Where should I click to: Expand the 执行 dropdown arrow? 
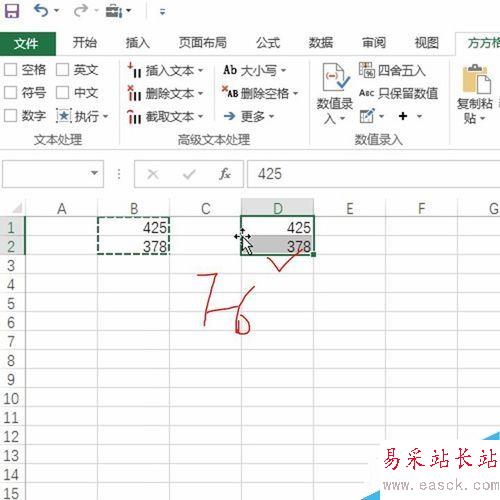(106, 116)
